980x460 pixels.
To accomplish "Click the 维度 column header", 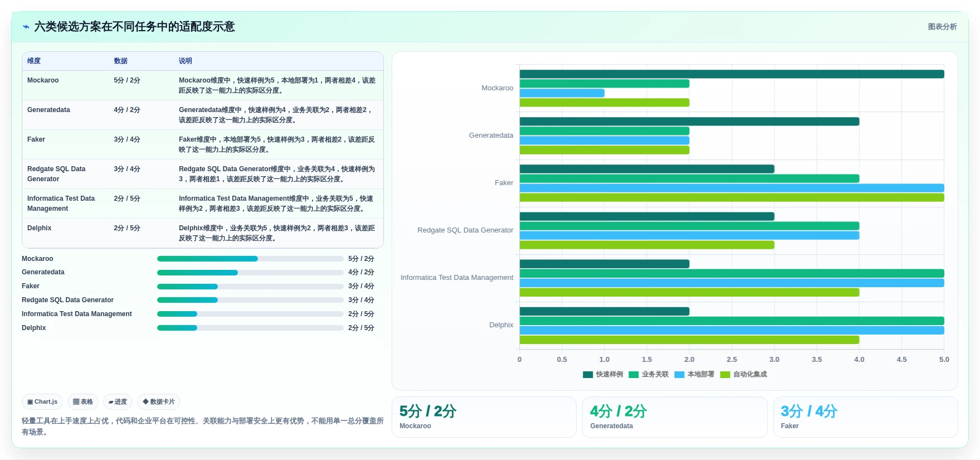I will point(34,61).
